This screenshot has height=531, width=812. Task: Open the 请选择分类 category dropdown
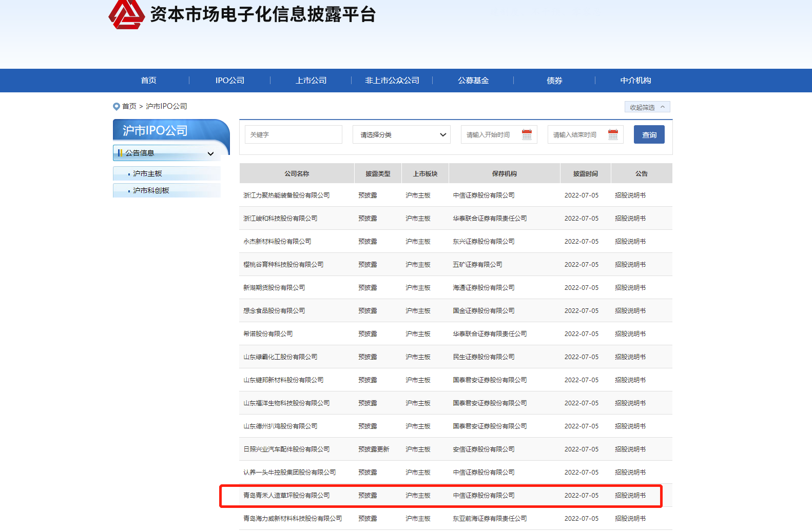tap(401, 134)
